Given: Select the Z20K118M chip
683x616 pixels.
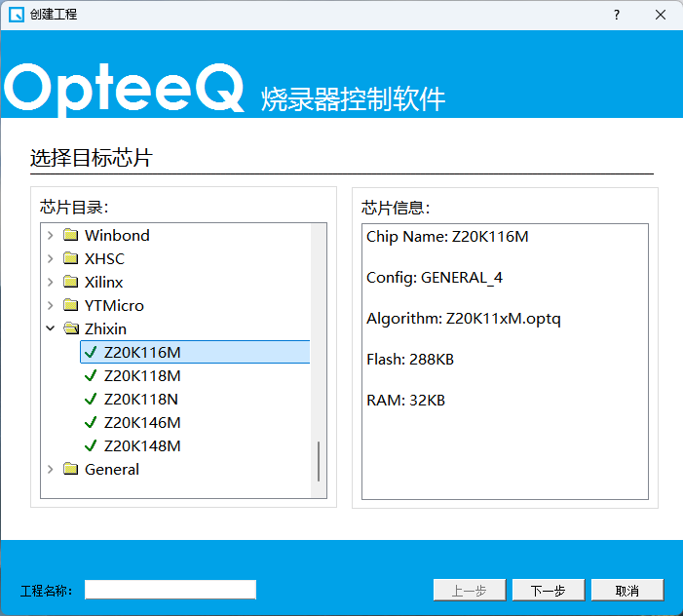Looking at the screenshot, I should [142, 375].
